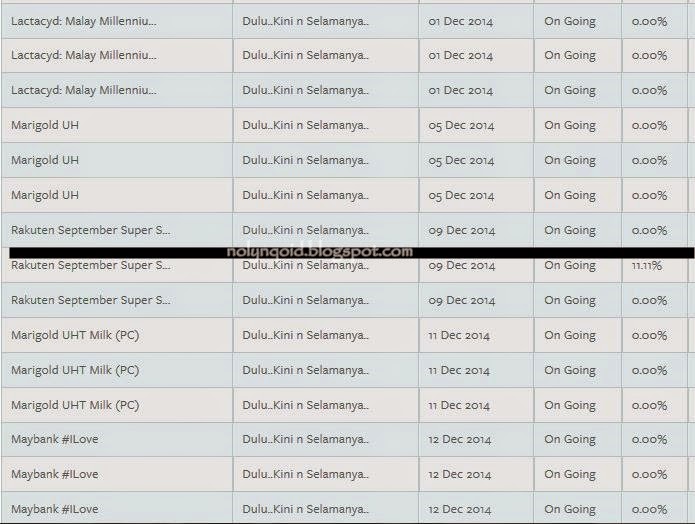Select the first Marigold UH row name

tap(45, 125)
